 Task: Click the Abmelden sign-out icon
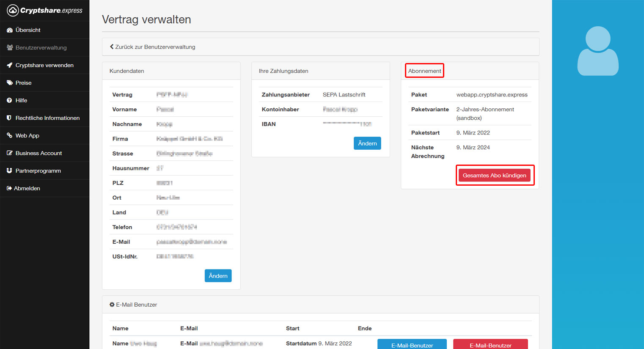9,188
